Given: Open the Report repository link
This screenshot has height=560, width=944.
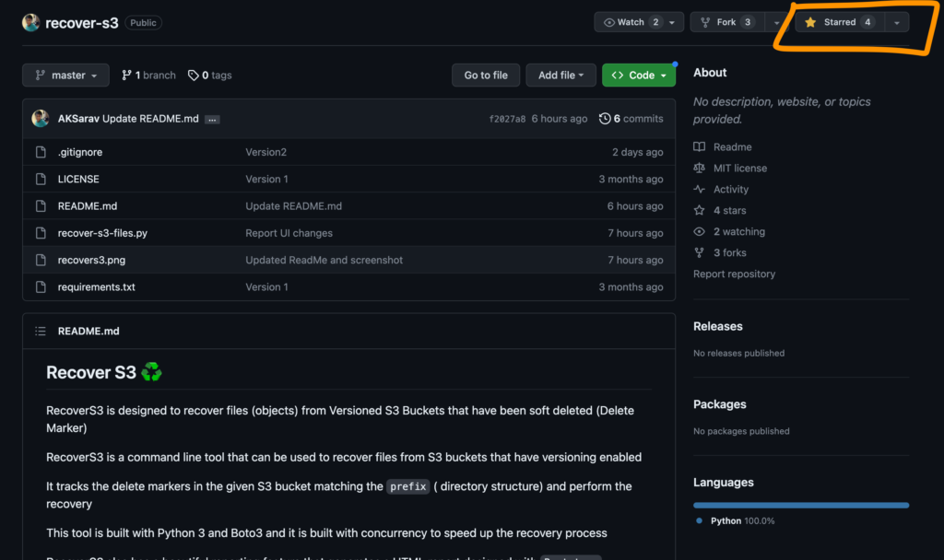Looking at the screenshot, I should 734,274.
